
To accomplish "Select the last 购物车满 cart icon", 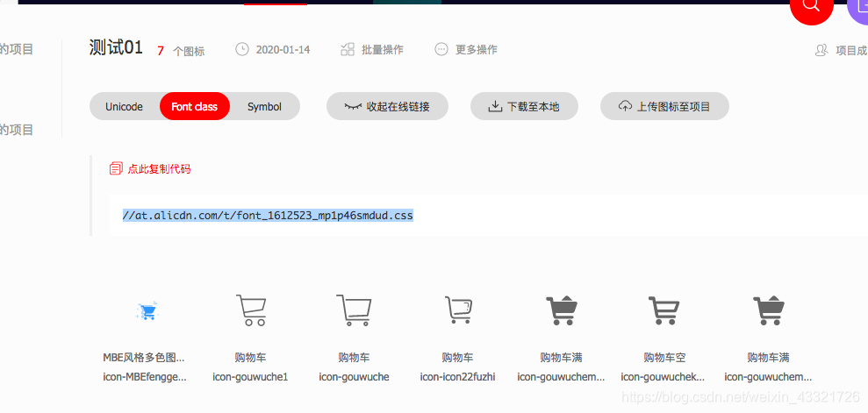I will click(768, 310).
